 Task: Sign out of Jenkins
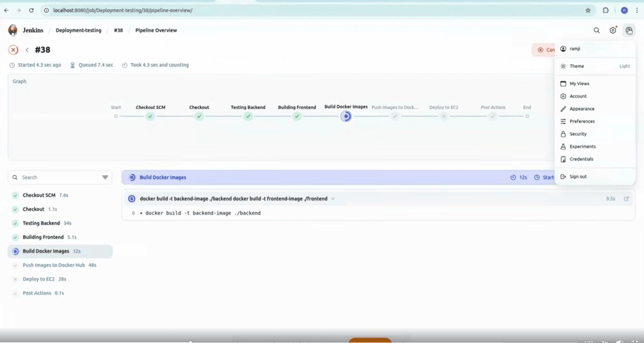[578, 177]
